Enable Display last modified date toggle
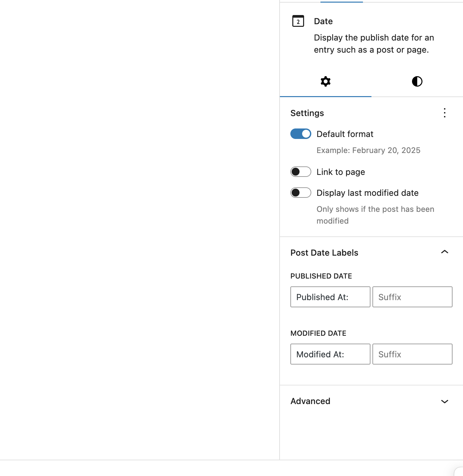This screenshot has height=476, width=463. click(x=301, y=193)
